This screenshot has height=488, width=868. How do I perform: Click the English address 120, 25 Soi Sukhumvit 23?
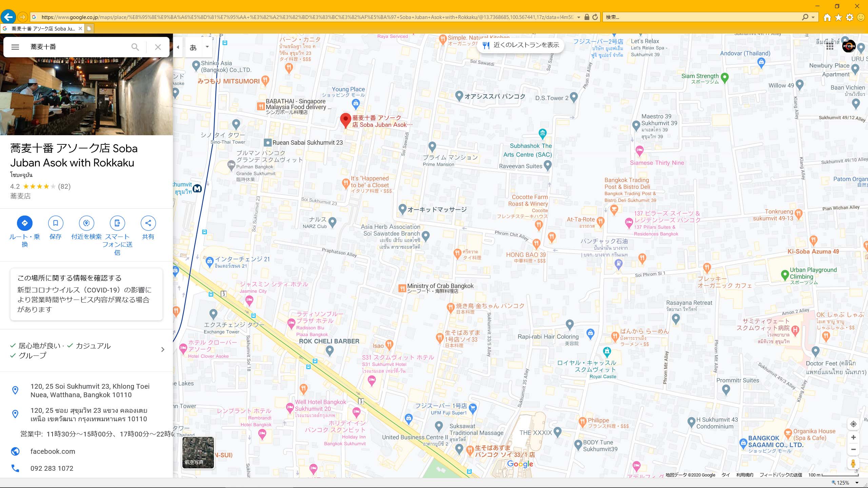click(90, 390)
